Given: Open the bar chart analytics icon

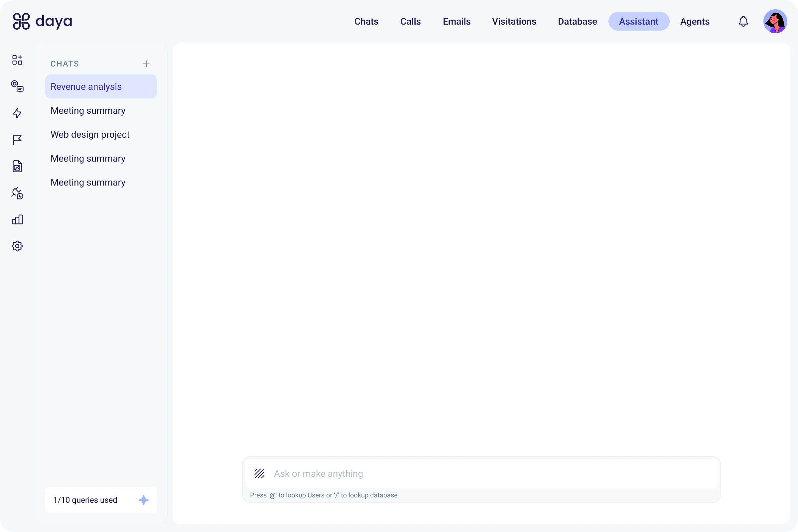Looking at the screenshot, I should (17, 219).
